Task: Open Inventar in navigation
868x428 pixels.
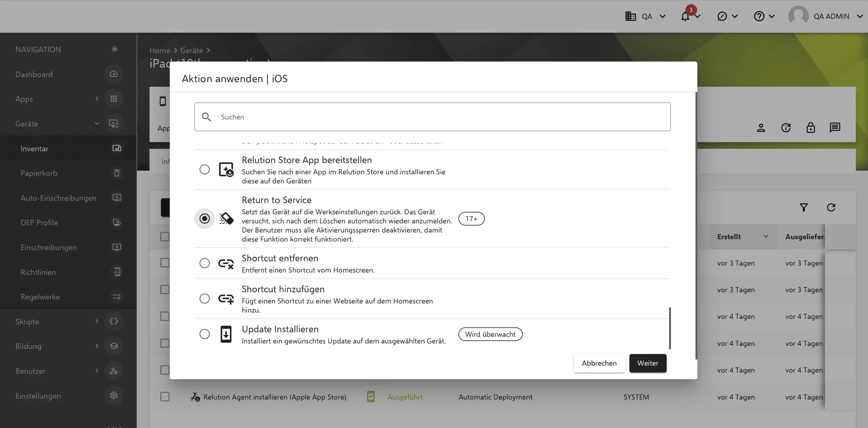Action: point(68,149)
